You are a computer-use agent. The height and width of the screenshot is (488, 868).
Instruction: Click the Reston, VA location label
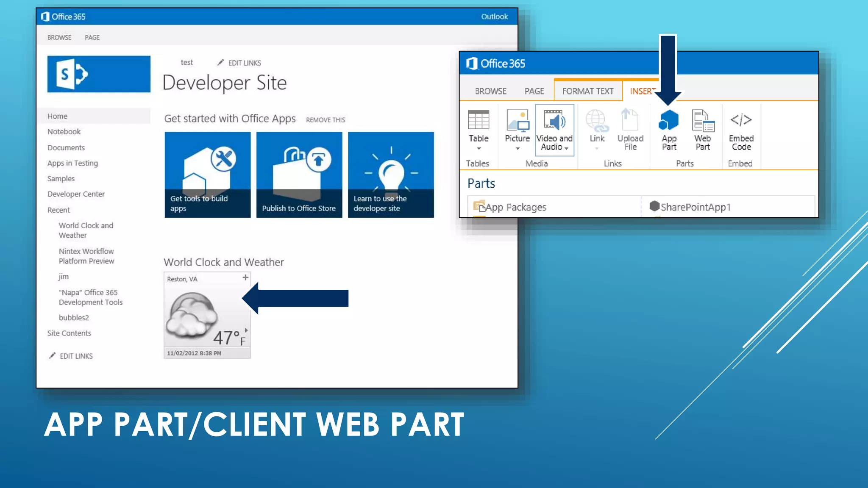coord(182,279)
